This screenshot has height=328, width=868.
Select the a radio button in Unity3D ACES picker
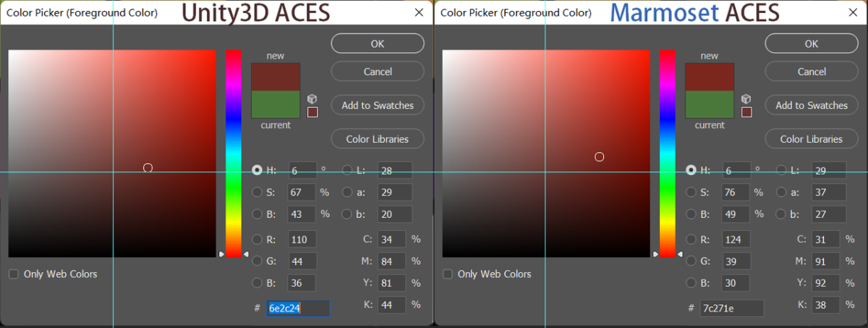(x=347, y=192)
